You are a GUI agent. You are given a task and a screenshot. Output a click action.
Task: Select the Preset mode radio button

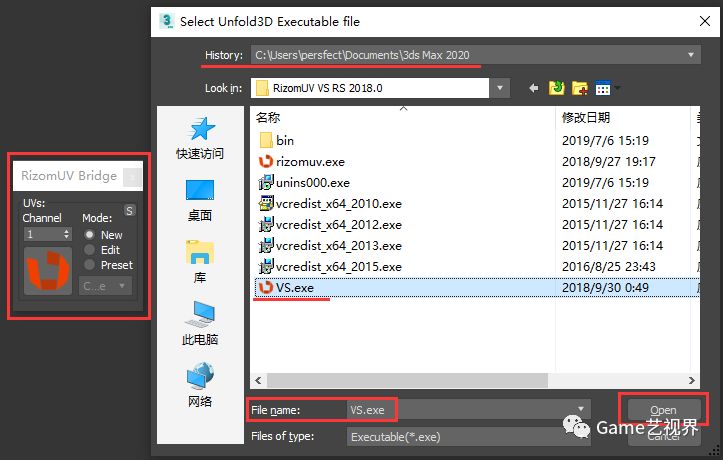(89, 265)
